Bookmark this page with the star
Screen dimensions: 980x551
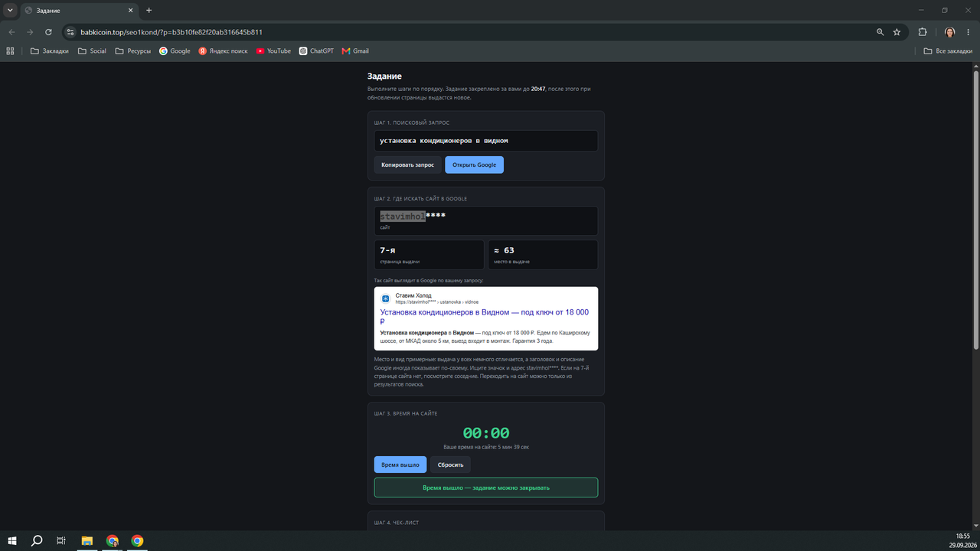[897, 32]
